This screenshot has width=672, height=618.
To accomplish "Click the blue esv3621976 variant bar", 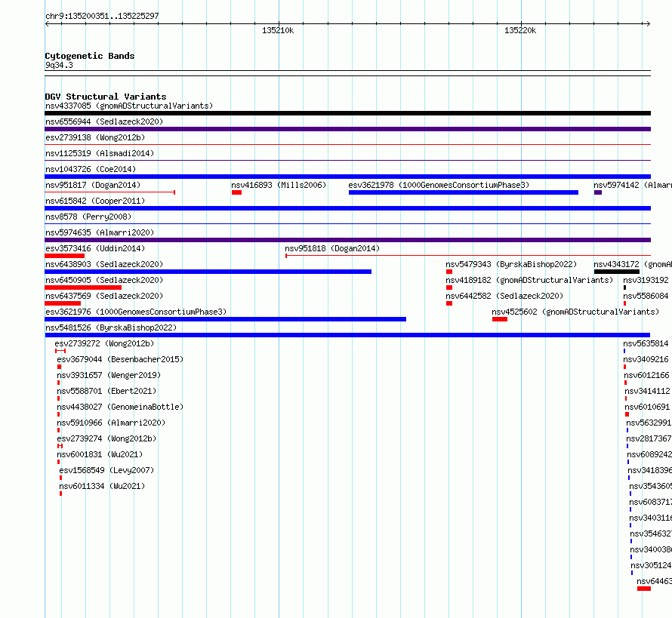I will coord(226,319).
